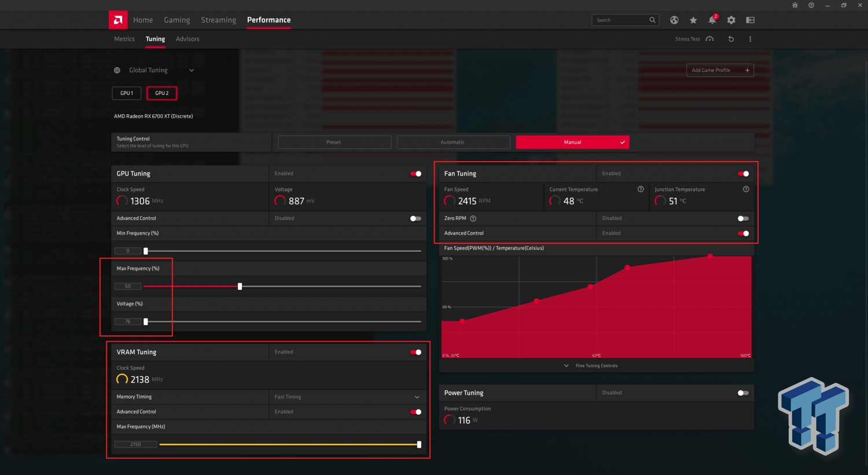Expand the Global Tuning dropdown
The width and height of the screenshot is (868, 475).
192,70
